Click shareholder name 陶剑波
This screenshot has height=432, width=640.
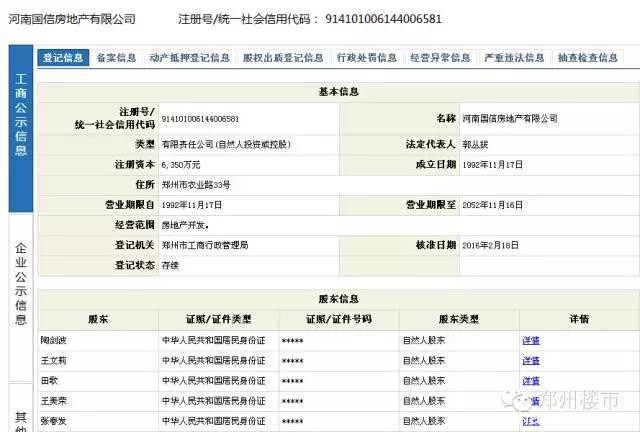tap(53, 340)
